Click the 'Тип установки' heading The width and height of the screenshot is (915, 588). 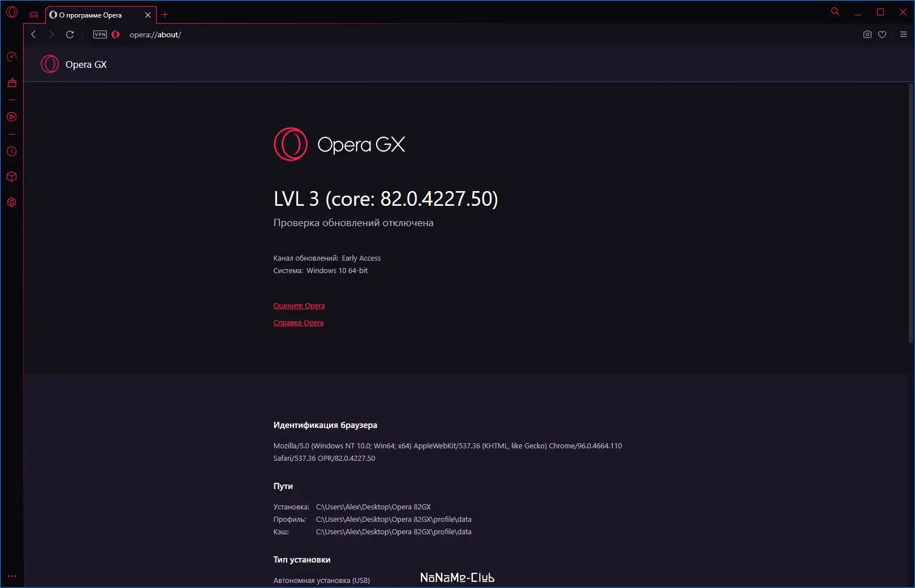coord(302,560)
